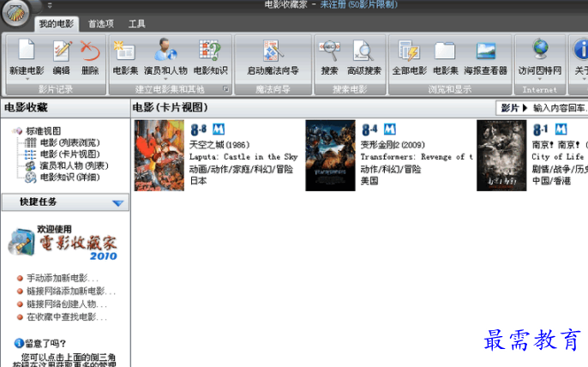This screenshot has height=367, width=588.
Task: Open the 电影知识 icon
Action: [210, 51]
